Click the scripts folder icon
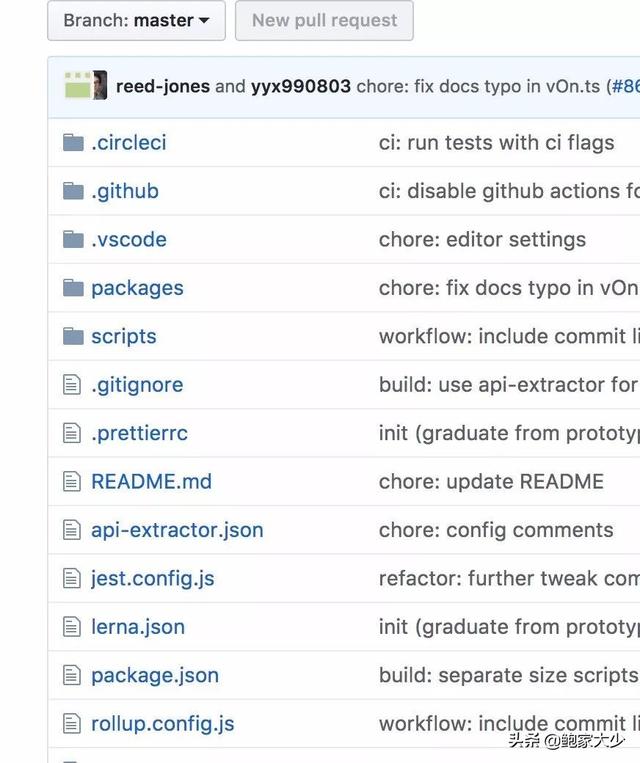This screenshot has width=640, height=763. 73,336
